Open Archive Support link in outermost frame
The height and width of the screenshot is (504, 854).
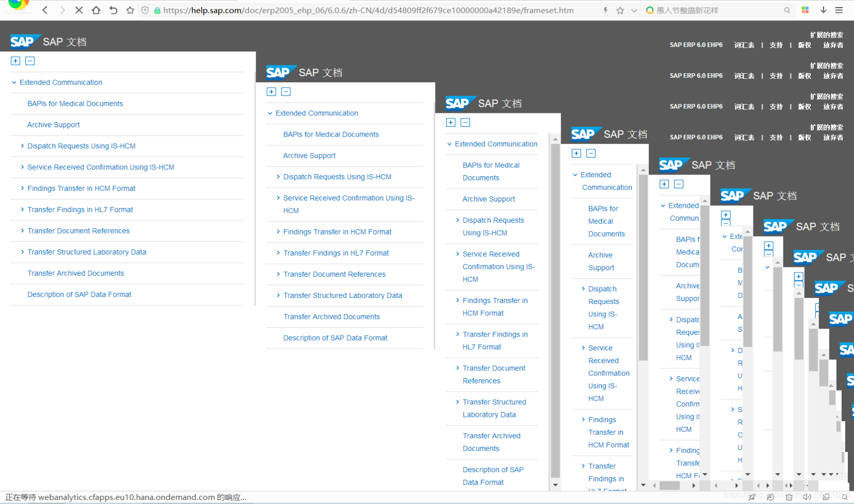coord(54,125)
